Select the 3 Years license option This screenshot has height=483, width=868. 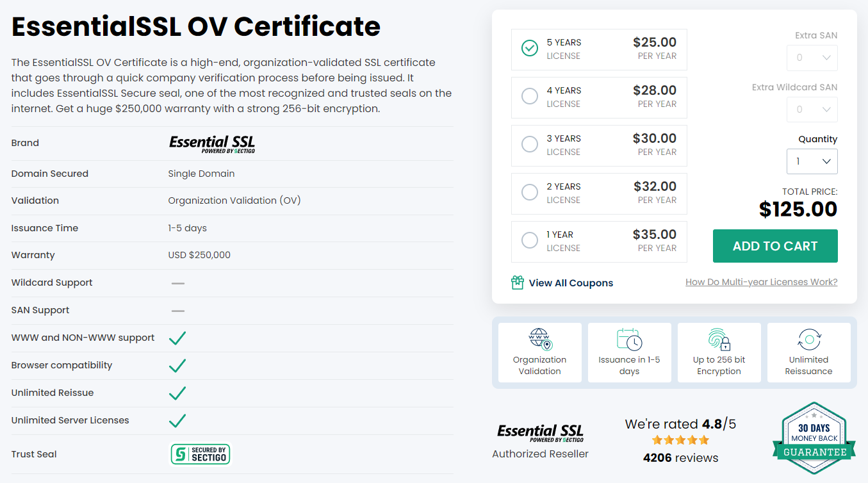click(530, 145)
